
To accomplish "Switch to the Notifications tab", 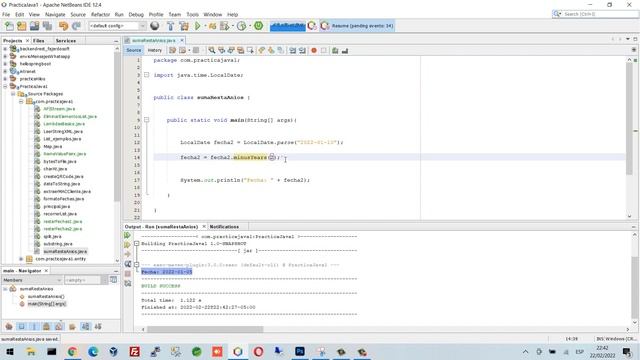I will pos(224,227).
